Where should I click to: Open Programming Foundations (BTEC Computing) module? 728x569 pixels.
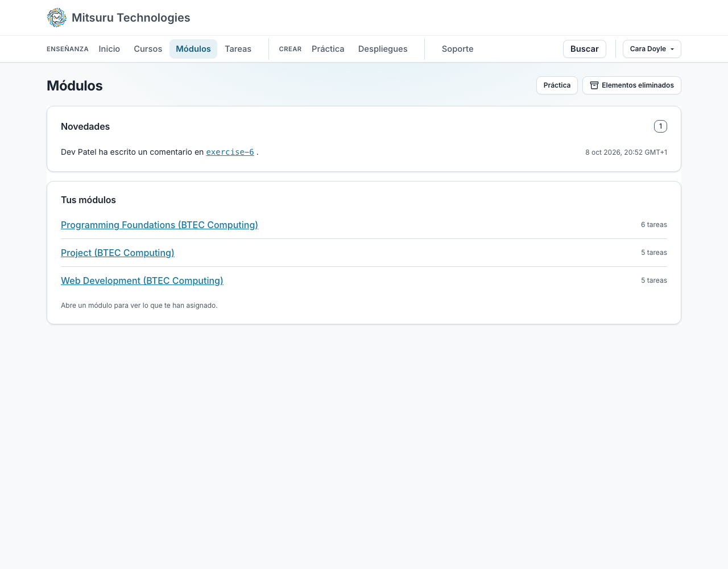point(159,225)
